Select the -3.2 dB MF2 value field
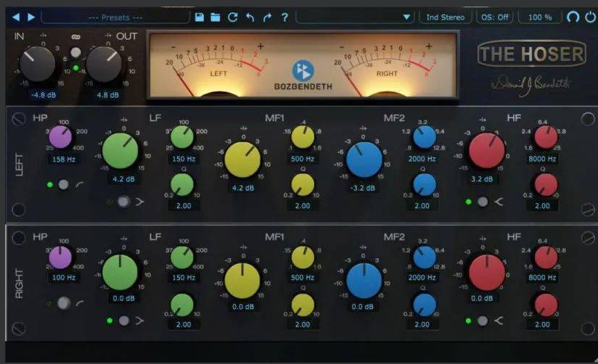Image resolution: width=598 pixels, height=364 pixels. pyautogui.click(x=363, y=189)
